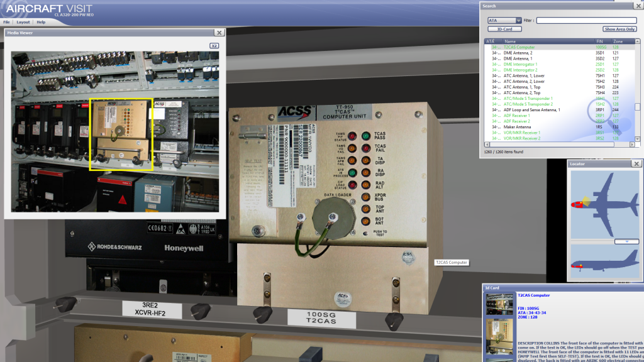
Task: Click the TCAS PASS green LED
Action: pyautogui.click(x=365, y=136)
